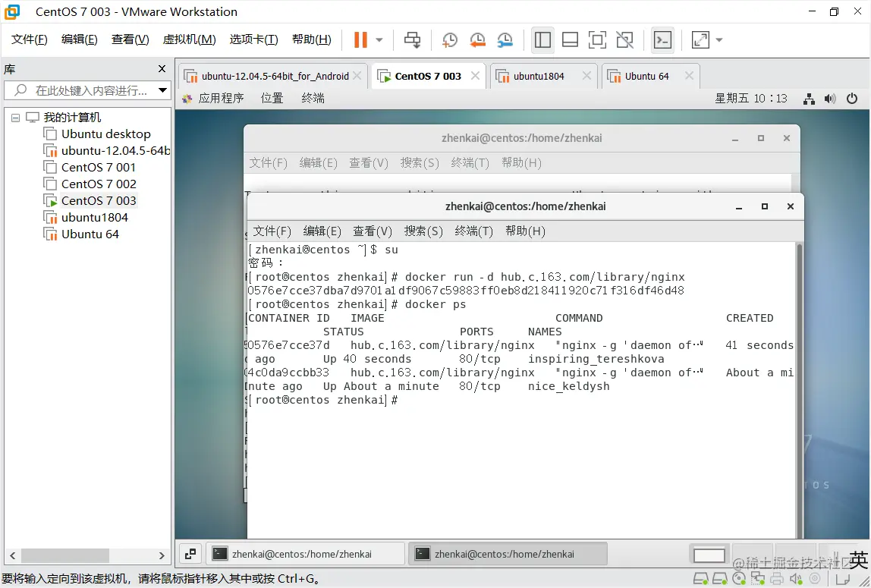
Task: Click the power icon in CentOS top bar
Action: tap(851, 99)
